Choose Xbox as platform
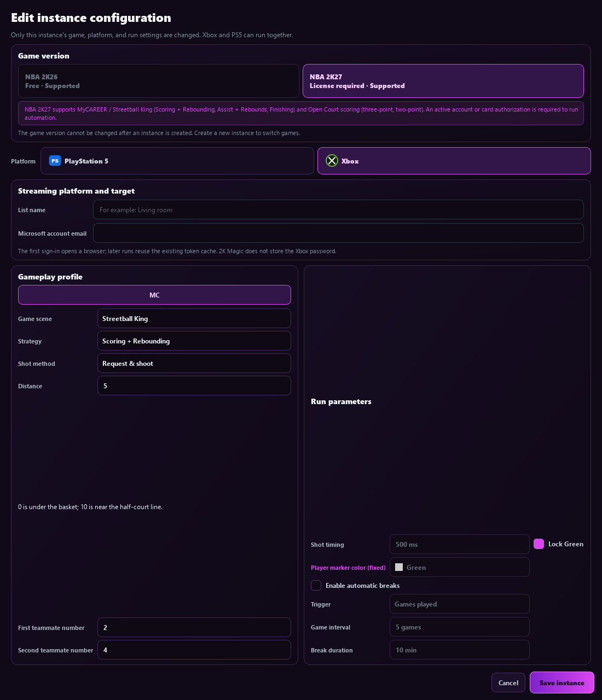Image resolution: width=602 pixels, height=700 pixels. click(x=454, y=161)
